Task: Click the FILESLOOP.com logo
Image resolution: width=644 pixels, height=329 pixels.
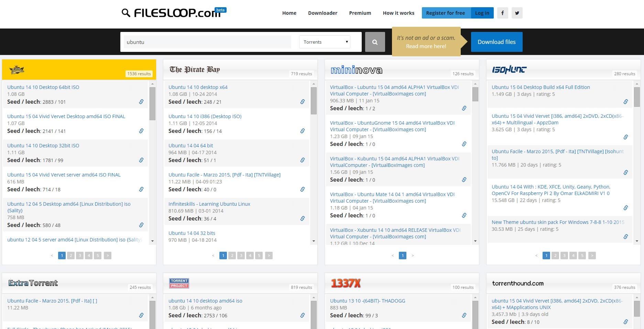Action: click(x=171, y=13)
